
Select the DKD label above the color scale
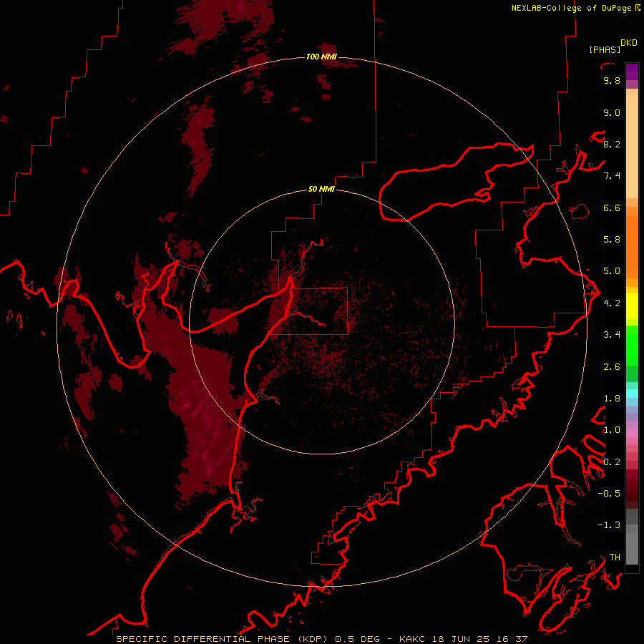(629, 43)
